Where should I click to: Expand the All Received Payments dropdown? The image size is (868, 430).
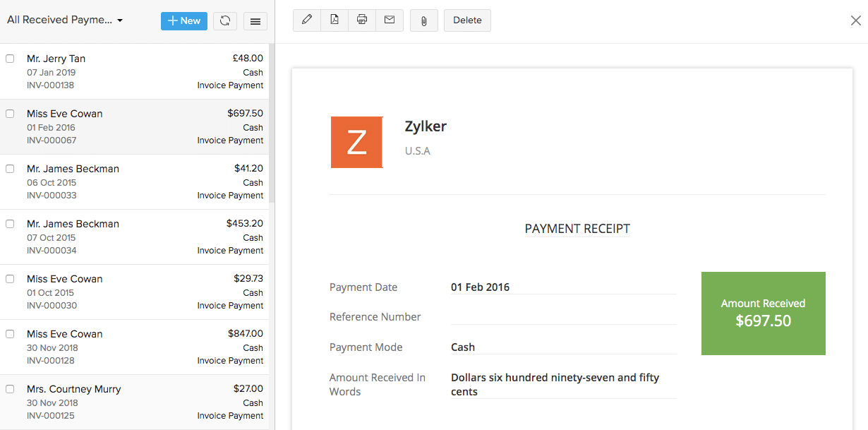pyautogui.click(x=64, y=20)
